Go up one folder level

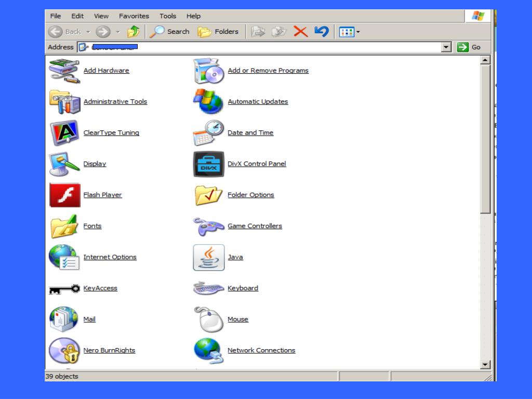[134, 32]
